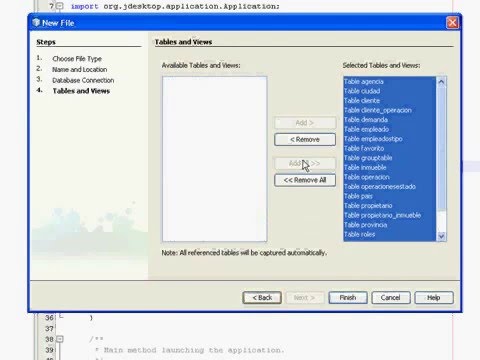480x360 pixels.
Task: Select Table provincia row
Action: point(390,225)
